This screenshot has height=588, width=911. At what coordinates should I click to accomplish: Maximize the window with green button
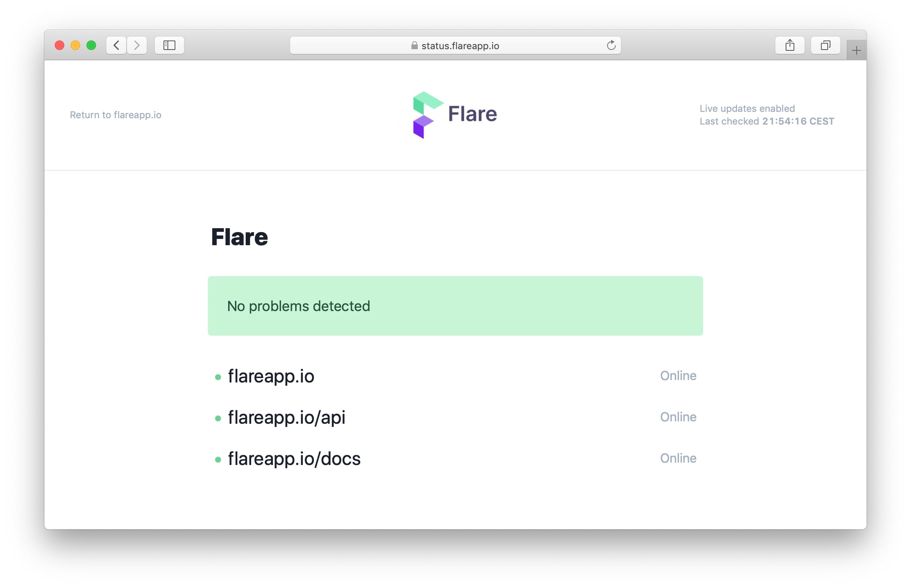click(x=91, y=45)
